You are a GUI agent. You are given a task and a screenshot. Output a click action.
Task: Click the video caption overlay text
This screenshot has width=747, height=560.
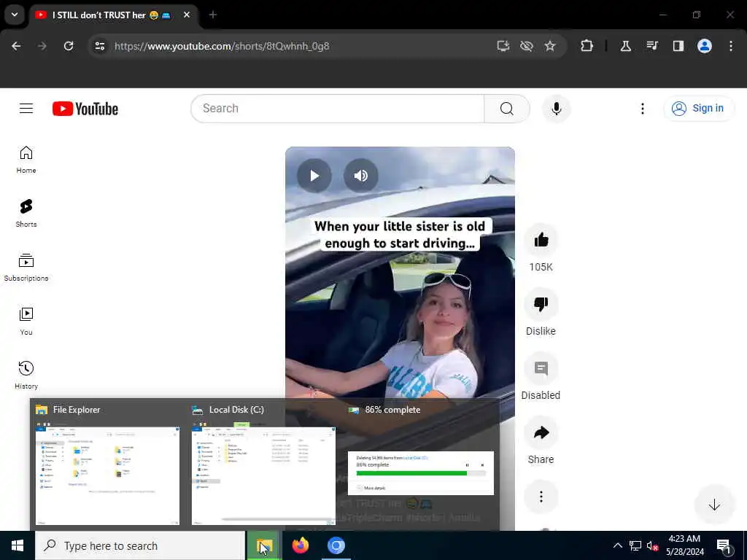point(400,234)
